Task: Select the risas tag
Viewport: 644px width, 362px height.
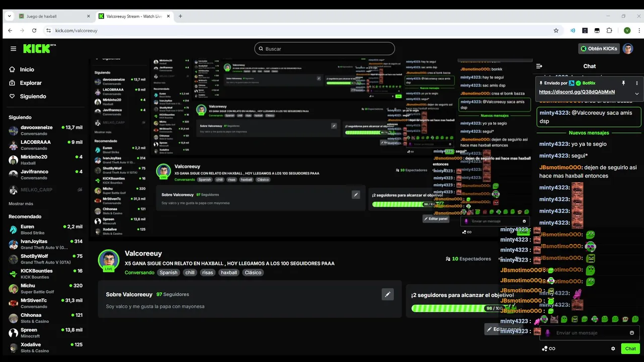Action: tap(207, 273)
